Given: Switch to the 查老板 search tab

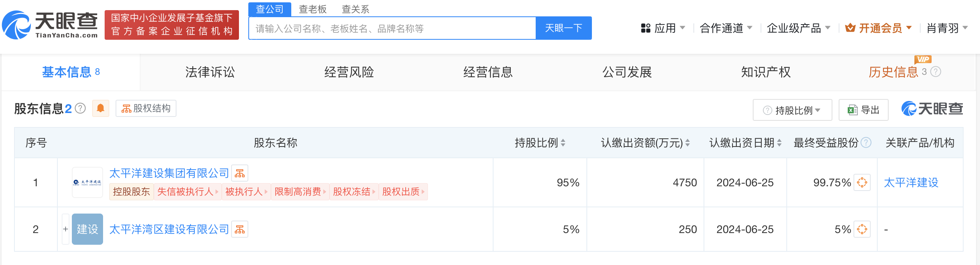Looking at the screenshot, I should point(313,9).
